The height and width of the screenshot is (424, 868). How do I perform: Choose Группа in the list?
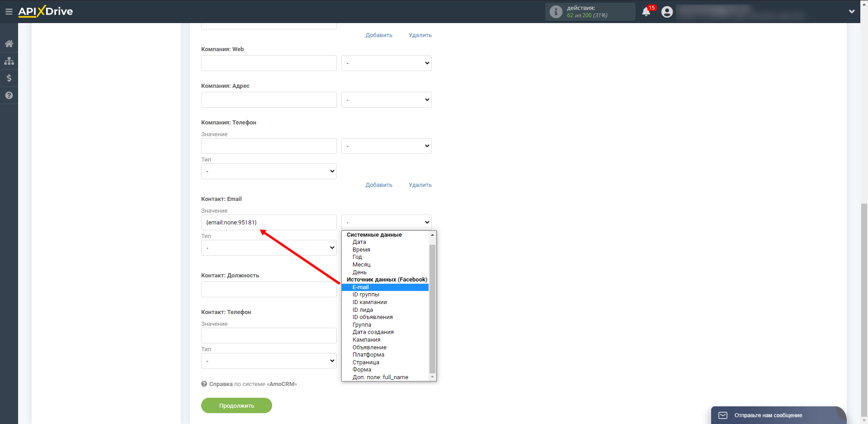385,325
